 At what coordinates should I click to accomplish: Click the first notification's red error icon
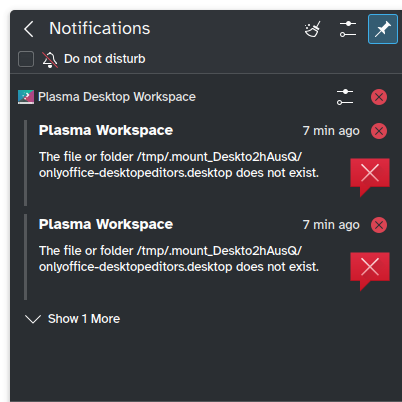370,177
